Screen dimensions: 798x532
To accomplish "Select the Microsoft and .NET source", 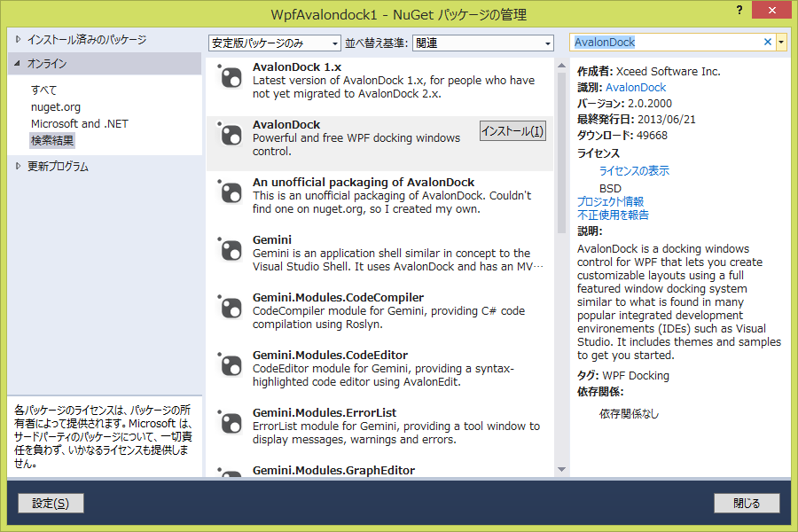I will [80, 124].
